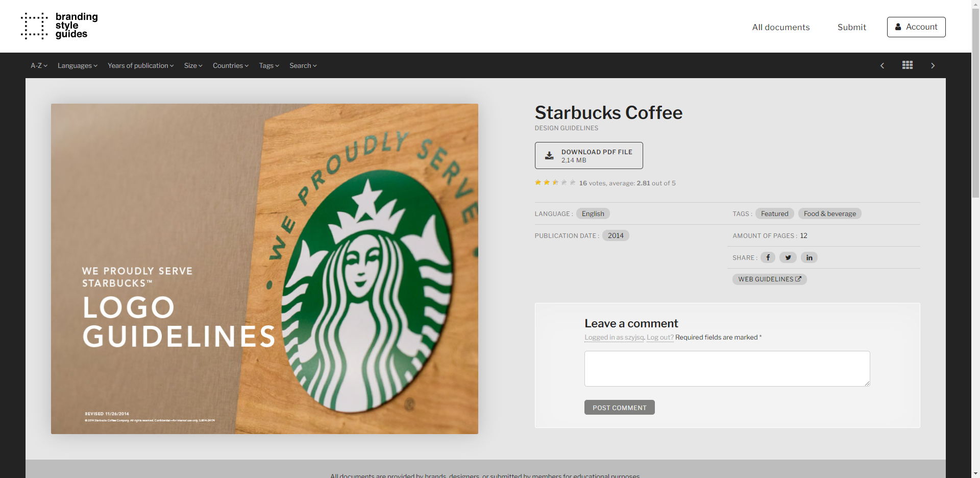Open the grid view of documents
980x478 pixels.
click(908, 65)
